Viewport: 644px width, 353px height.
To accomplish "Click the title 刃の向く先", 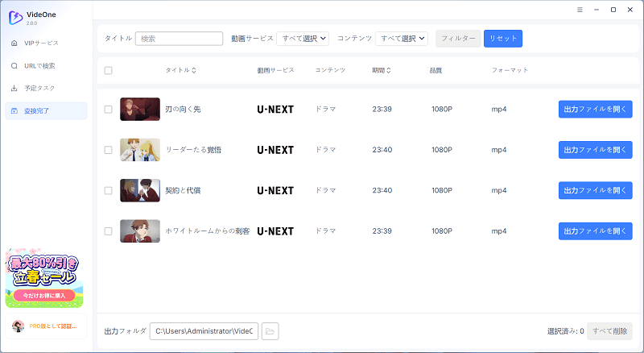I will point(184,110).
